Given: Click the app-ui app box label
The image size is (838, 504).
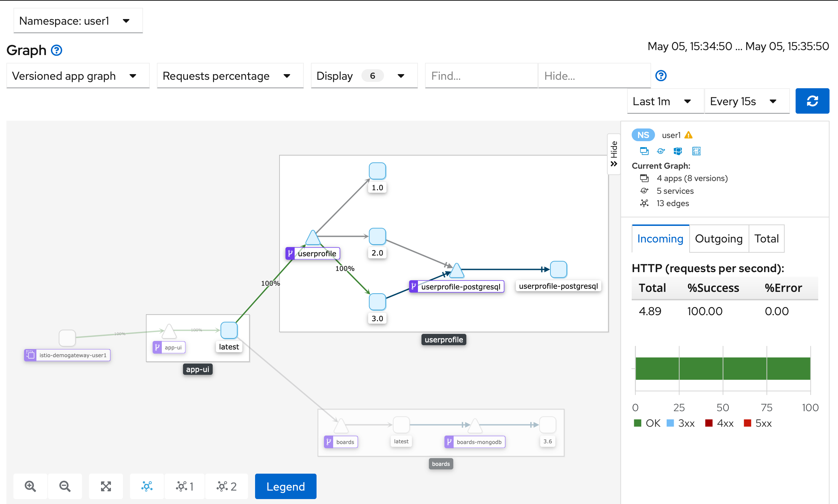Looking at the screenshot, I should pos(198,370).
